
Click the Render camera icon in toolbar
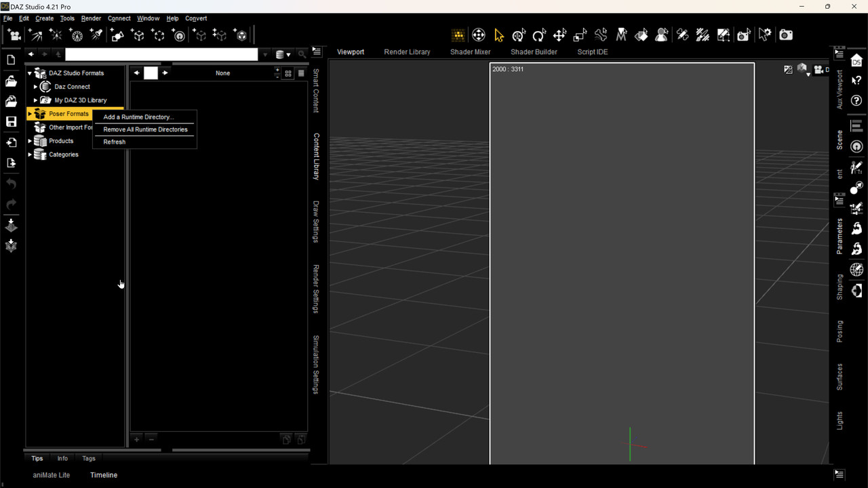[785, 35]
